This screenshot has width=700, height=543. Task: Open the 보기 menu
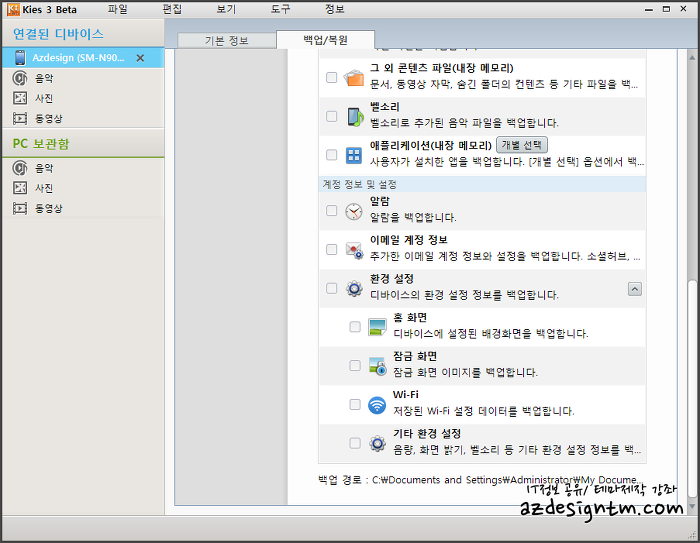[x=226, y=9]
